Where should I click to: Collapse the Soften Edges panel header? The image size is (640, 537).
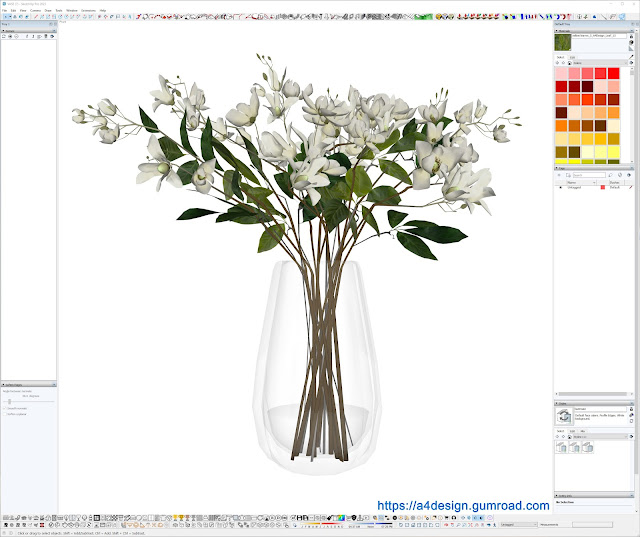[29, 384]
